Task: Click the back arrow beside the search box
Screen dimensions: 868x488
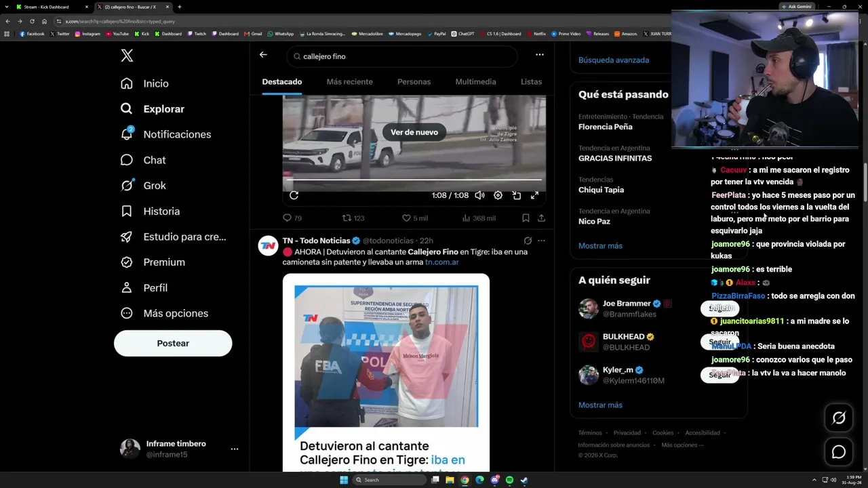Action: click(x=263, y=55)
